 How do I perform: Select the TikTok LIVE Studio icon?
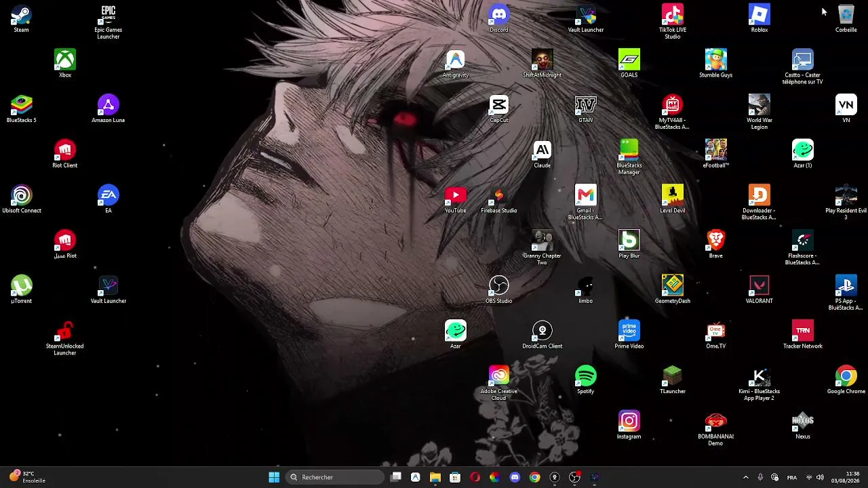tap(673, 22)
